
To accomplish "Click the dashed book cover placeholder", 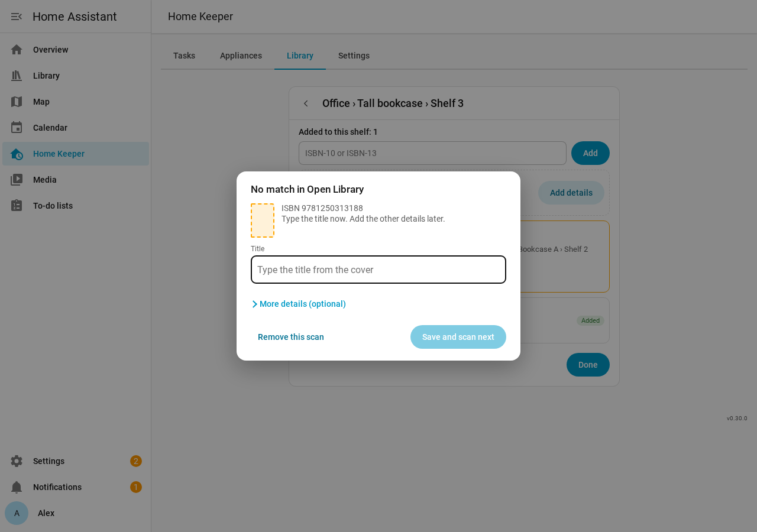I will 263,220.
